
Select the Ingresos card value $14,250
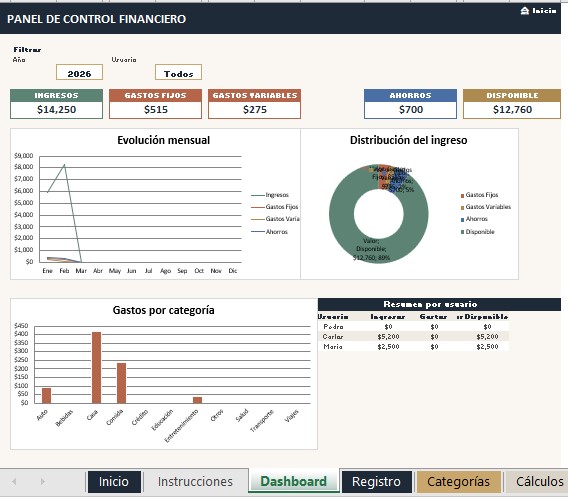pos(57,110)
